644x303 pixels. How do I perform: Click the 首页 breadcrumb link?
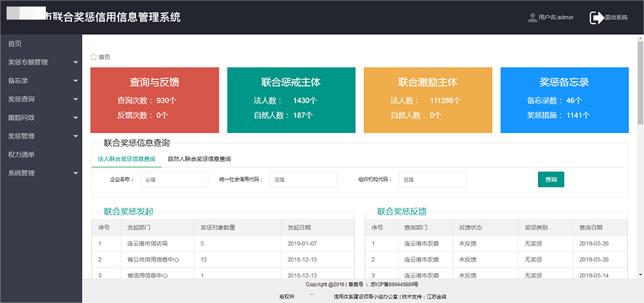[x=104, y=57]
